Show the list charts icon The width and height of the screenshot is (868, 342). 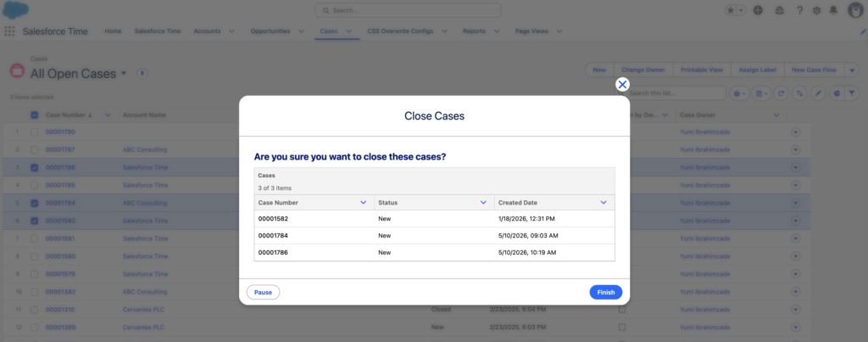pos(837,93)
